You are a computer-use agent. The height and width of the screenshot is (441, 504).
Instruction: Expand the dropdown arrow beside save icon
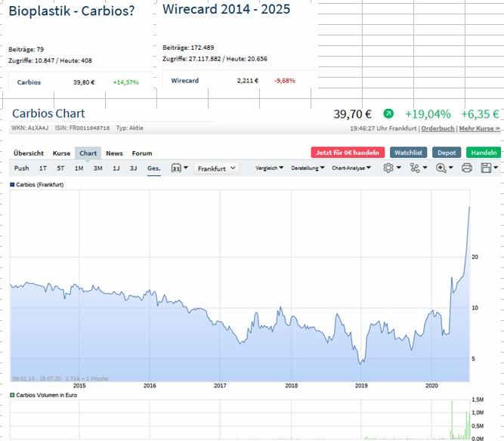[x=496, y=168]
